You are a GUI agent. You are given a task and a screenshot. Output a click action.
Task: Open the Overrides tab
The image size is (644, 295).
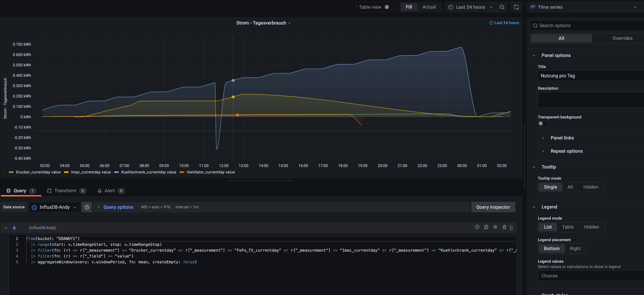tap(622, 38)
